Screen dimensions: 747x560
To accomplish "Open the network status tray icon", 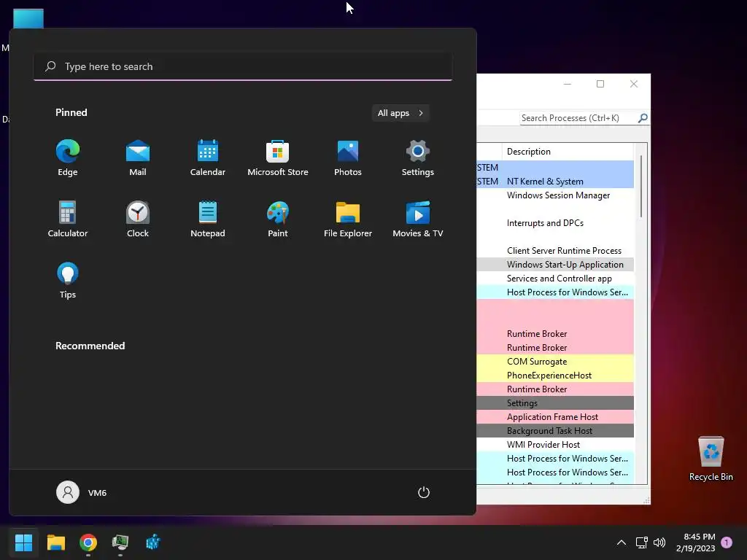I will [x=641, y=542].
